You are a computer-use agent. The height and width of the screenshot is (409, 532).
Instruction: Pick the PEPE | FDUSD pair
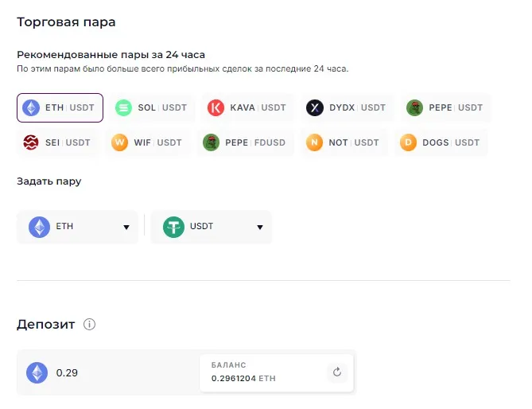pyautogui.click(x=245, y=142)
